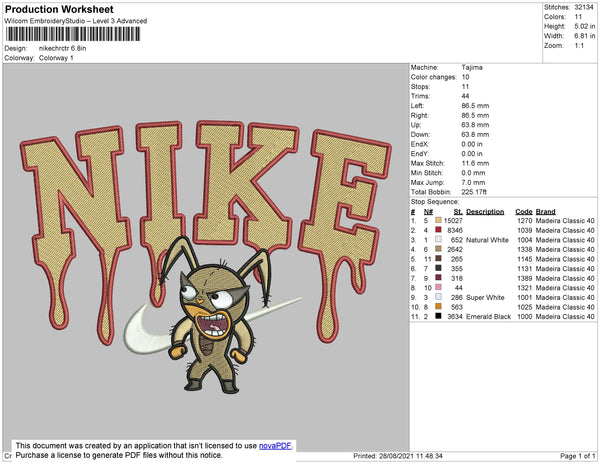Click the maroon swatch for thread code 1389

coord(438,278)
